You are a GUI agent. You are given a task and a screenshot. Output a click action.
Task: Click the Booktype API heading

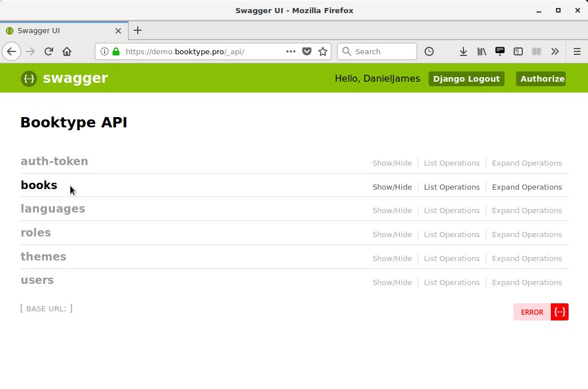(x=74, y=123)
